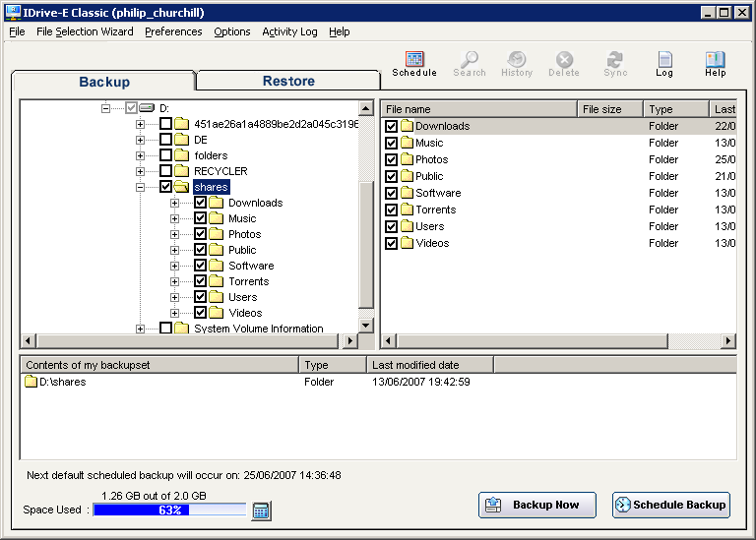Expand the RECYCLER folder node

[x=140, y=171]
